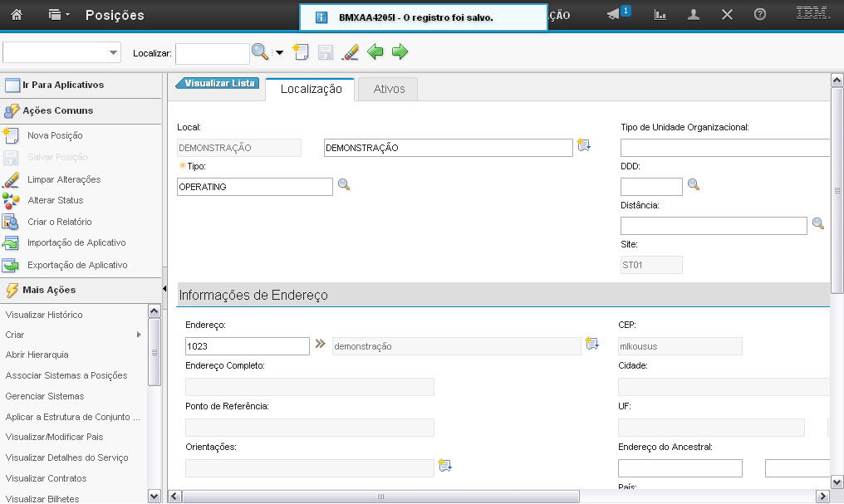Click the clear changes eraser icon

(x=350, y=52)
